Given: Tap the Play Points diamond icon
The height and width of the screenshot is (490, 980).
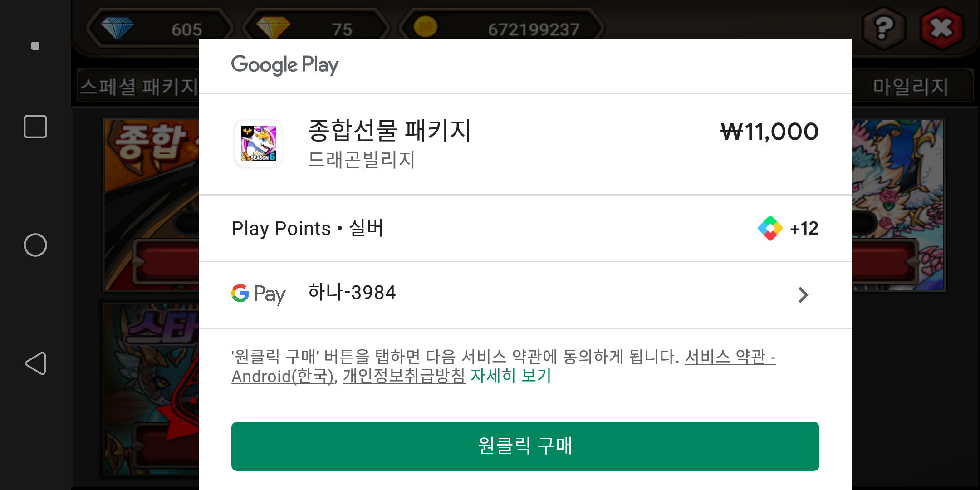Looking at the screenshot, I should coord(770,228).
